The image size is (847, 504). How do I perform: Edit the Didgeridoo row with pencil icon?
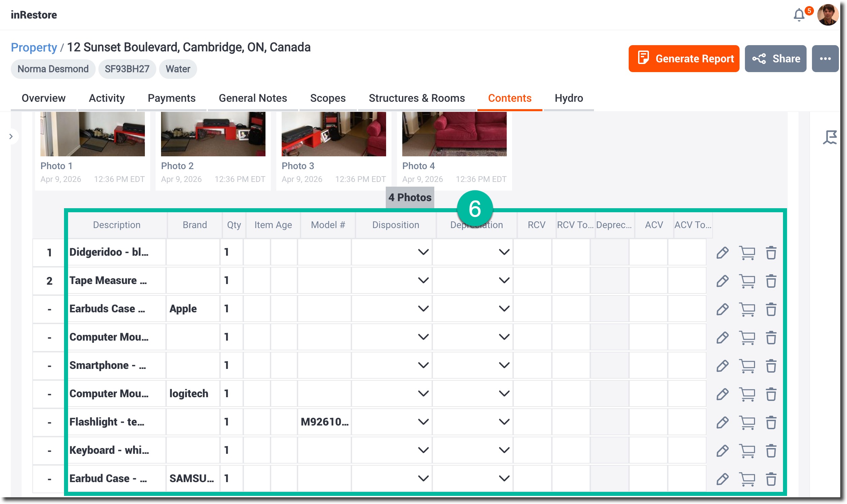click(722, 253)
